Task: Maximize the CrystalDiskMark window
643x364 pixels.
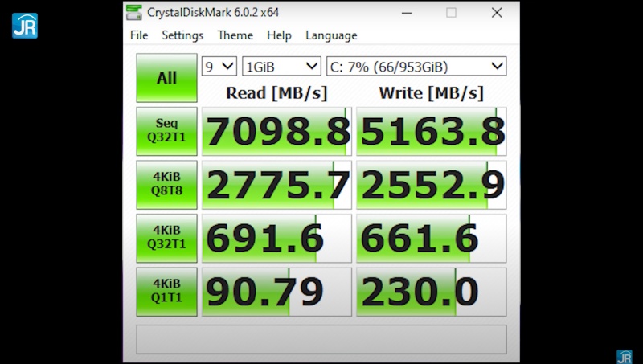Action: pos(451,12)
